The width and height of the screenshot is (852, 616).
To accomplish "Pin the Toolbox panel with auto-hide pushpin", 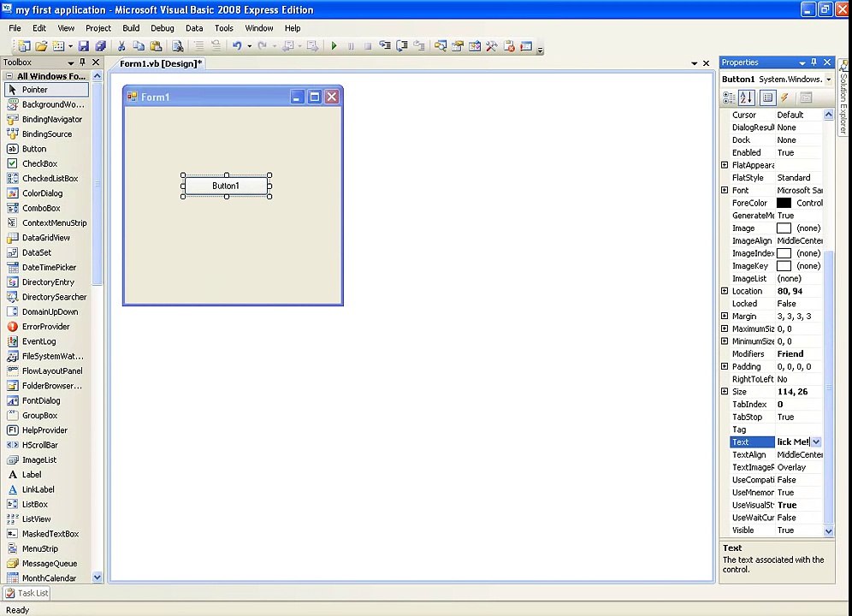I will click(83, 62).
